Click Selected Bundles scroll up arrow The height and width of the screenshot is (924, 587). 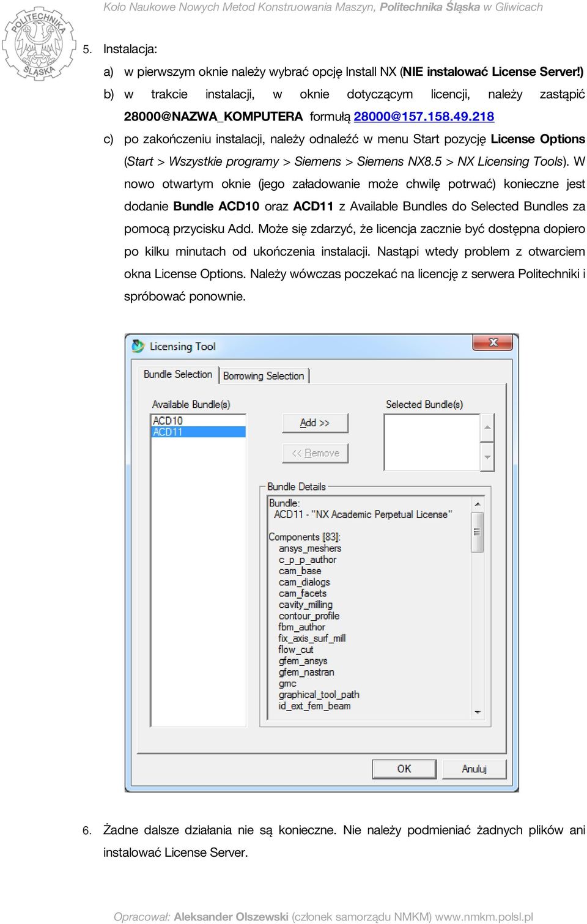pos(487,428)
